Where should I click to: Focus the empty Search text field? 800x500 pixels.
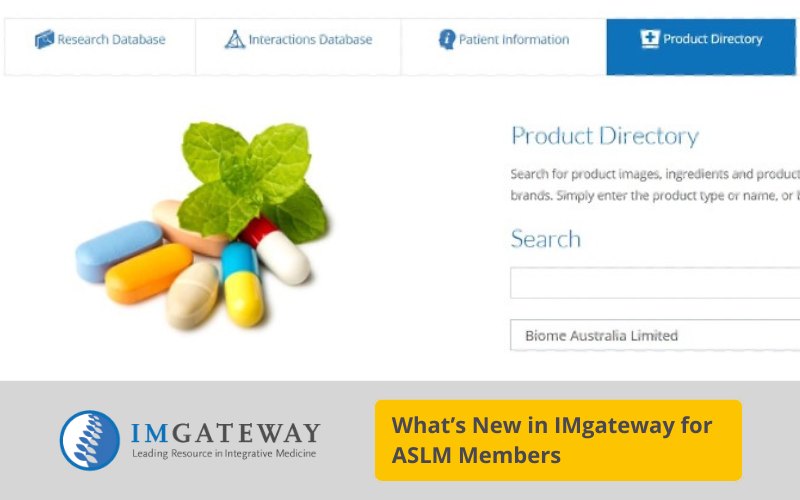(655, 283)
